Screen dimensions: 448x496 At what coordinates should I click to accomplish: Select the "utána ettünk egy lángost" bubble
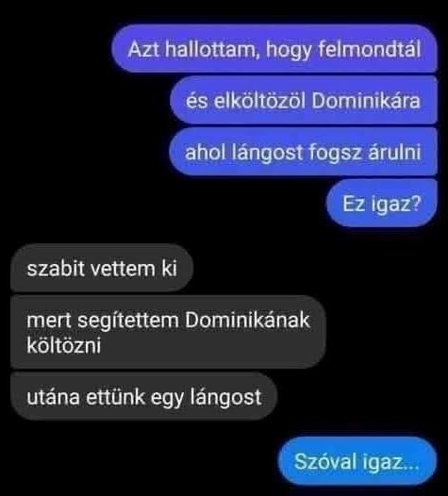[144, 397]
